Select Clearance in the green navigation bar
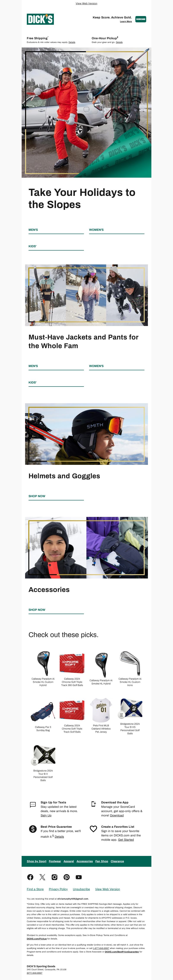Screen dimensions: 173x980 pos(117,861)
